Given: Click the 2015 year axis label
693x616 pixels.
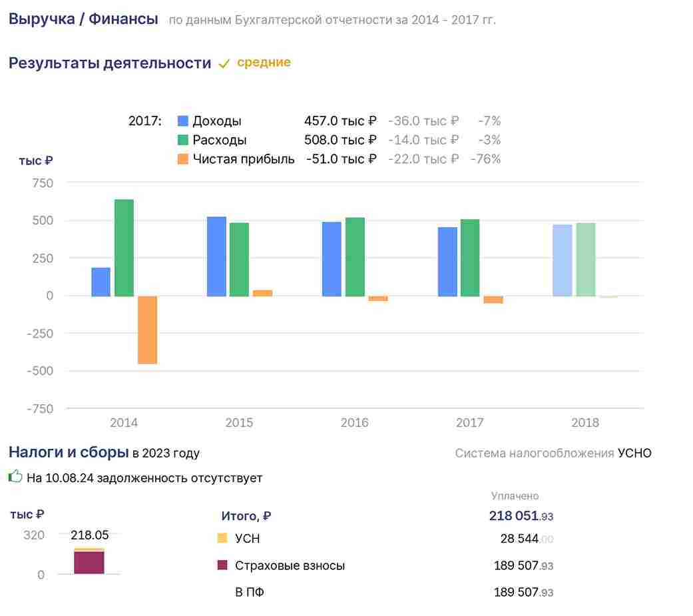Looking at the screenshot, I should pos(239,423).
